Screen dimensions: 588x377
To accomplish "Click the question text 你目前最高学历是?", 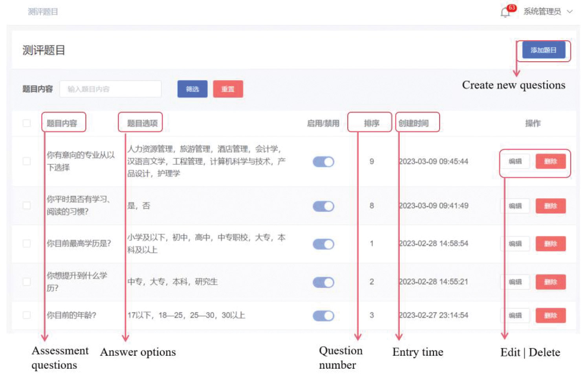I will pyautogui.click(x=79, y=243).
